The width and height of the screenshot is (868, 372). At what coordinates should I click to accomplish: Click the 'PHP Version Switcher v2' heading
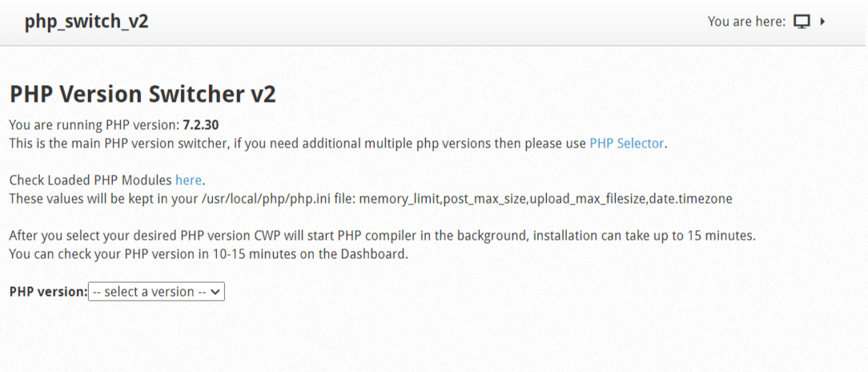pyautogui.click(x=143, y=95)
